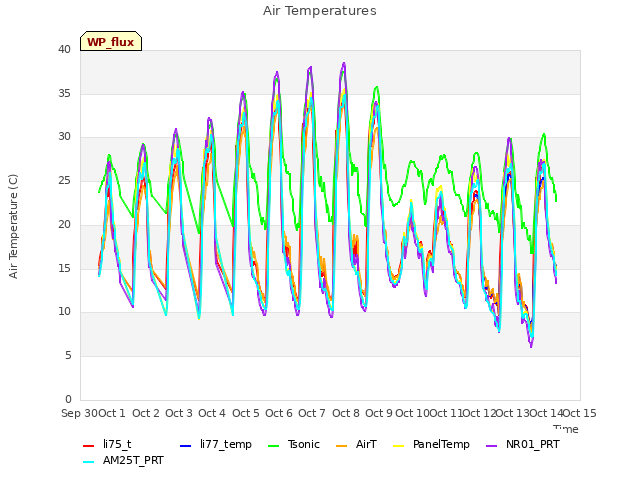Click the Air Temperature (C) axis label

click(13, 226)
